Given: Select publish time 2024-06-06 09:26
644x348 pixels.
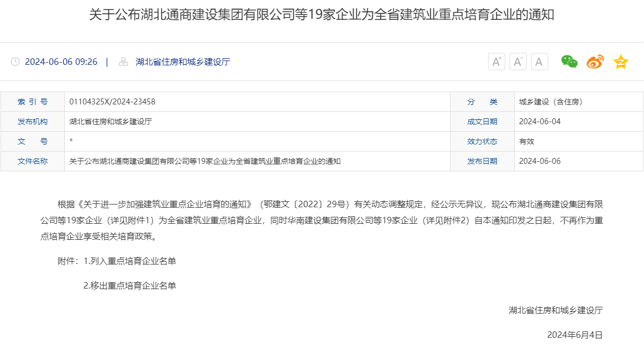Looking at the screenshot, I should coord(61,62).
